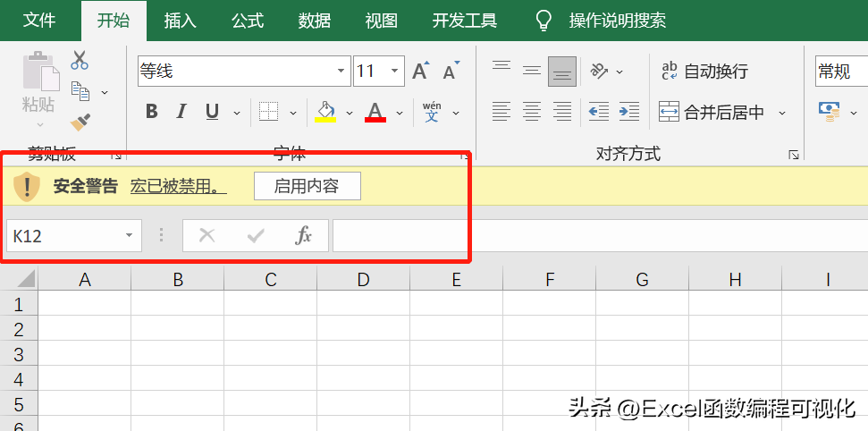Select row 3 header
The width and height of the screenshot is (868, 431).
(19, 355)
